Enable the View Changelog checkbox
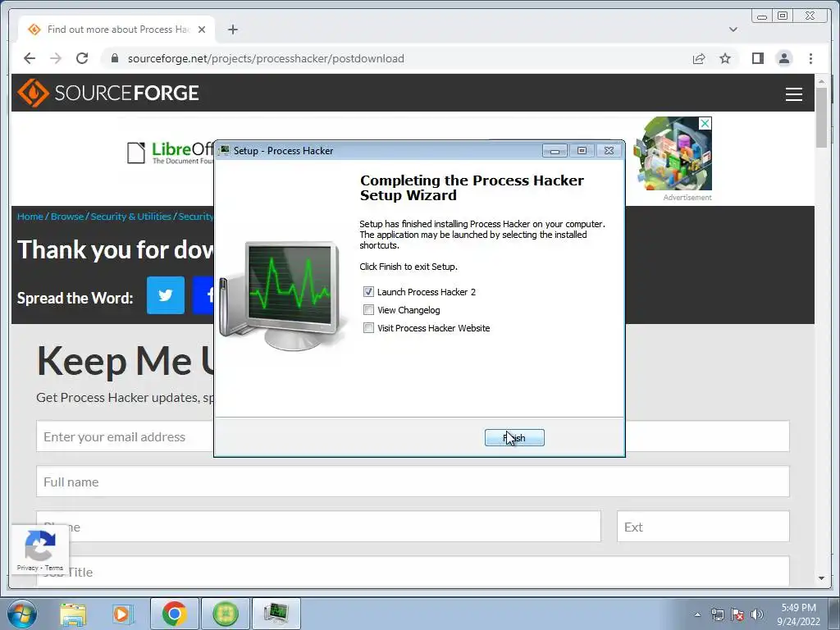840x630 pixels. pyautogui.click(x=368, y=310)
